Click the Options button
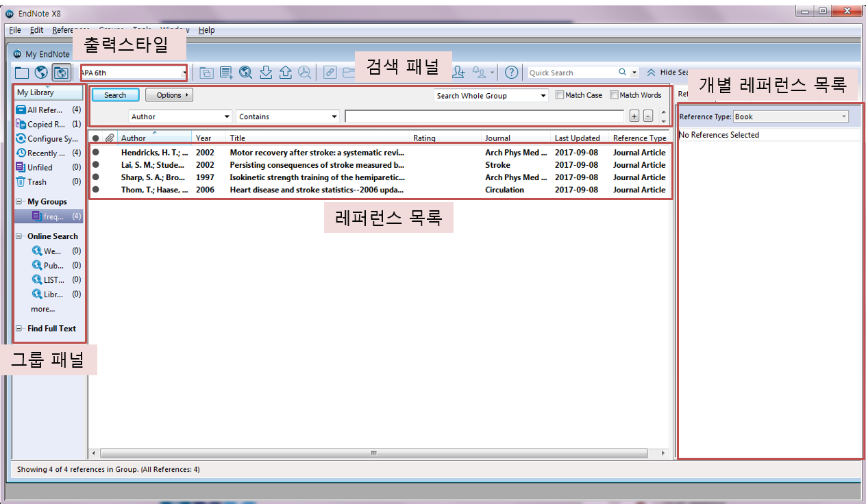The image size is (866, 504). coord(169,95)
